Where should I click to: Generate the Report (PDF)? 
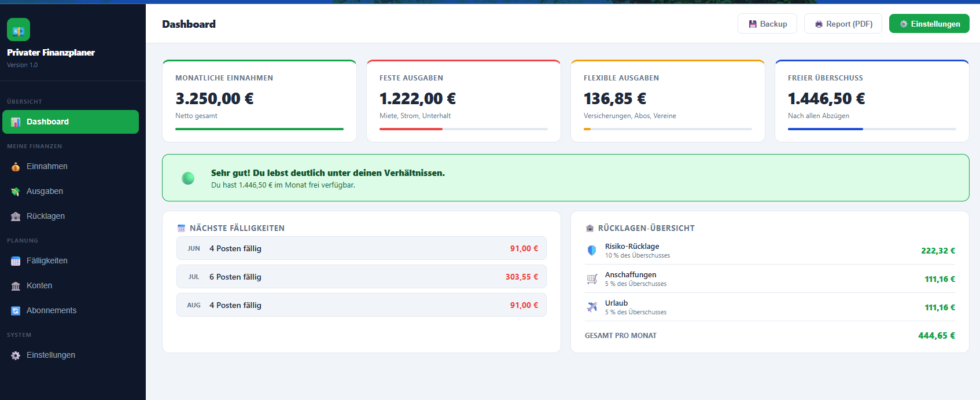pos(843,24)
